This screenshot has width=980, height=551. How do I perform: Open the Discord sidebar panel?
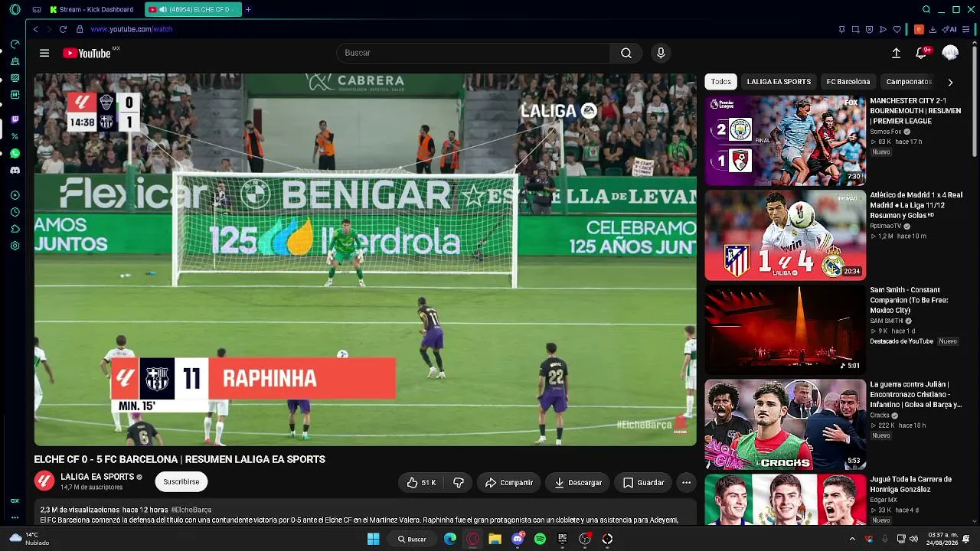15,170
